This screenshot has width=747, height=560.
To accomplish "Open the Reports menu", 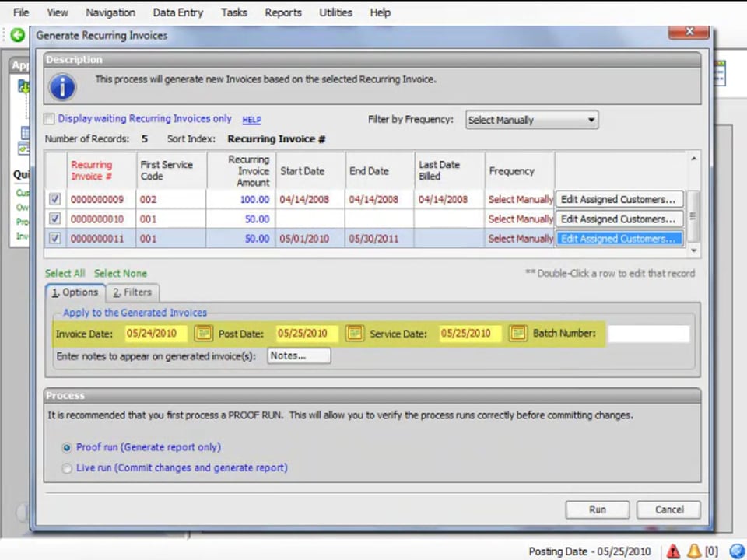I will point(283,12).
